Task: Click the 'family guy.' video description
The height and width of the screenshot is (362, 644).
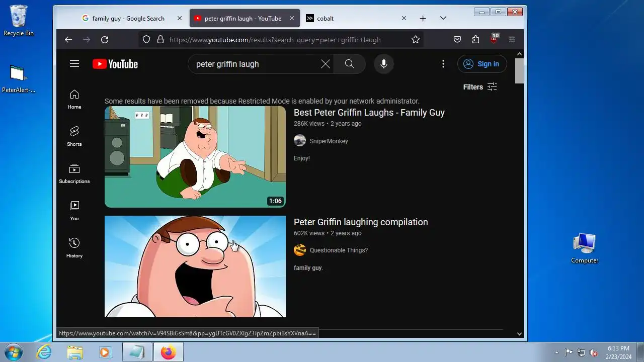Action: click(x=308, y=268)
